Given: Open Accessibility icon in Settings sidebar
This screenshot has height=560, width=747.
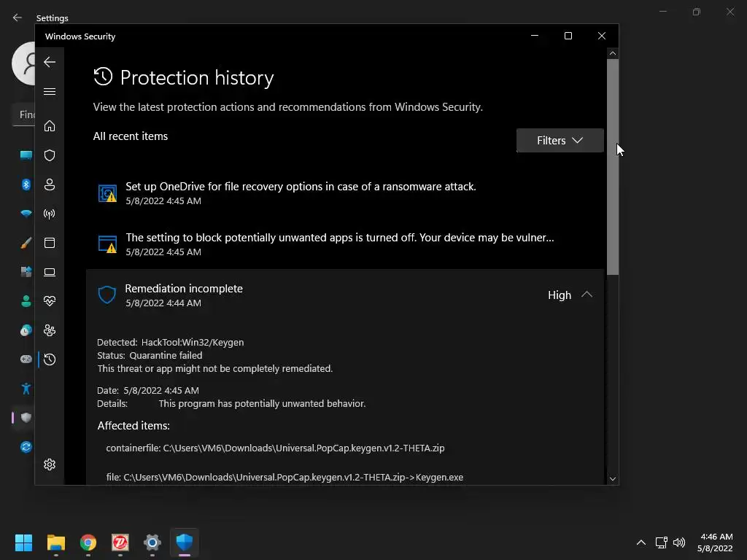Looking at the screenshot, I should (x=26, y=389).
